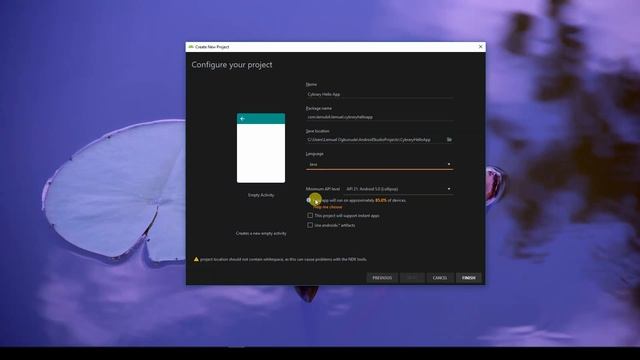Click the greyed-out NEXT button

click(x=412, y=278)
